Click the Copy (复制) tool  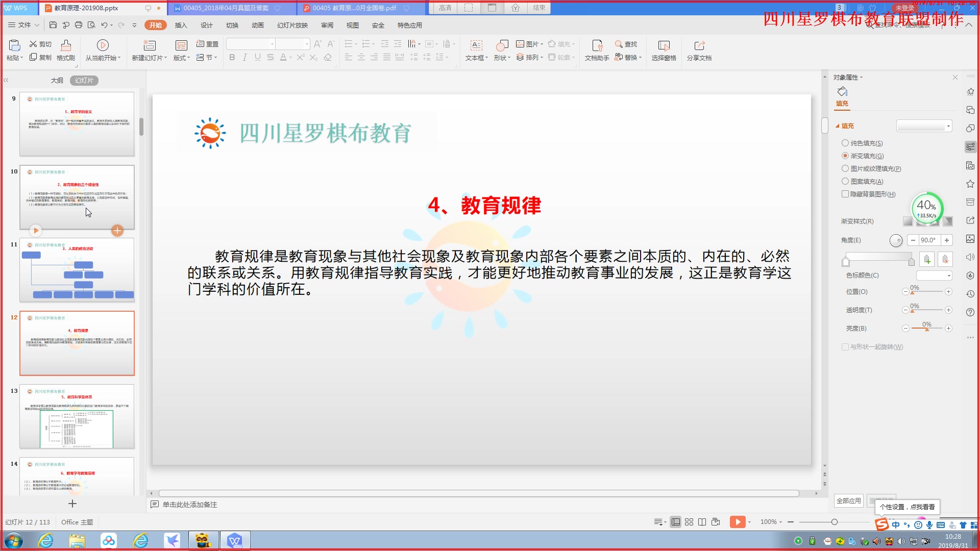[x=40, y=58]
